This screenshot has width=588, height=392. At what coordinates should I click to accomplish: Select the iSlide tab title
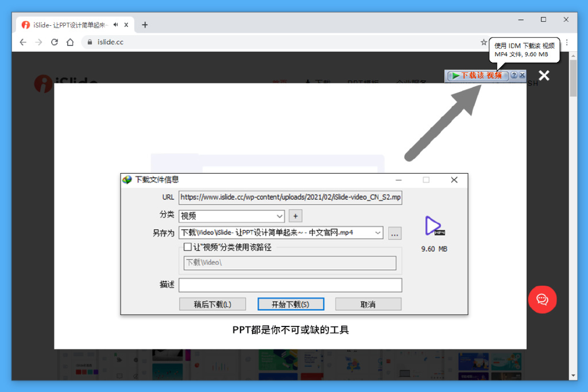tap(70, 25)
